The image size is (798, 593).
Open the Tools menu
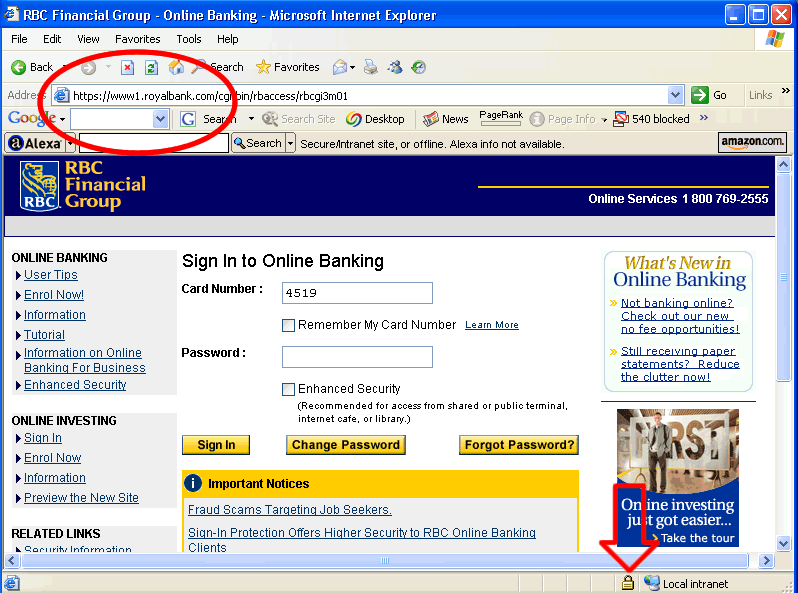tap(189, 39)
